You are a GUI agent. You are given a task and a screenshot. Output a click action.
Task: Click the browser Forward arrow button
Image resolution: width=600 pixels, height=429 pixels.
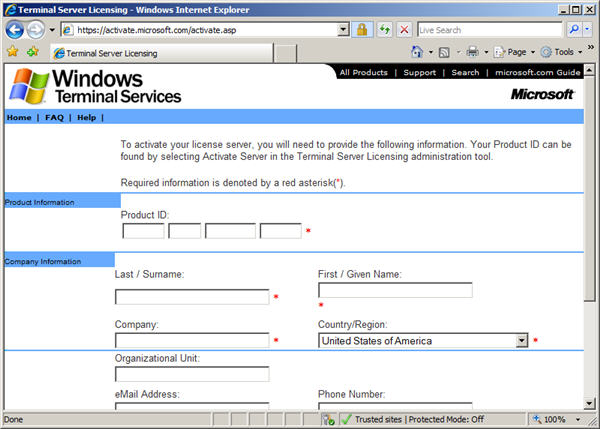pos(36,30)
